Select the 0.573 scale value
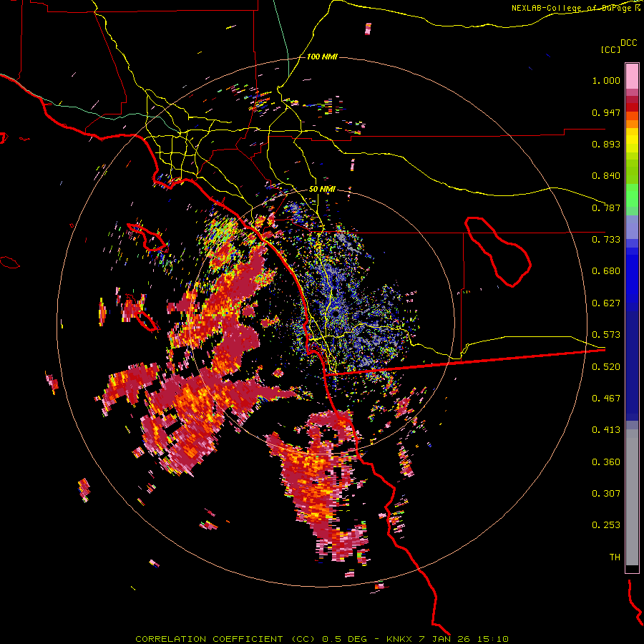Viewport: 644px width, 644px height. pyautogui.click(x=606, y=335)
